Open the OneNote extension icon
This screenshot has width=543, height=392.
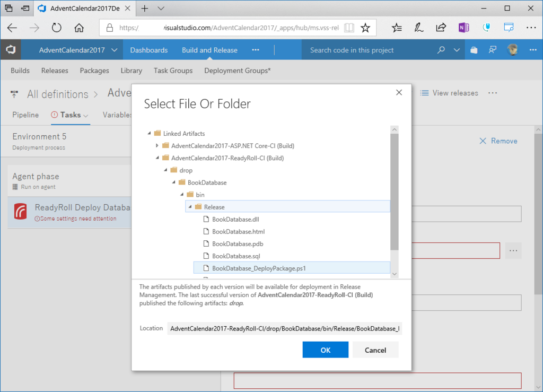tap(463, 28)
